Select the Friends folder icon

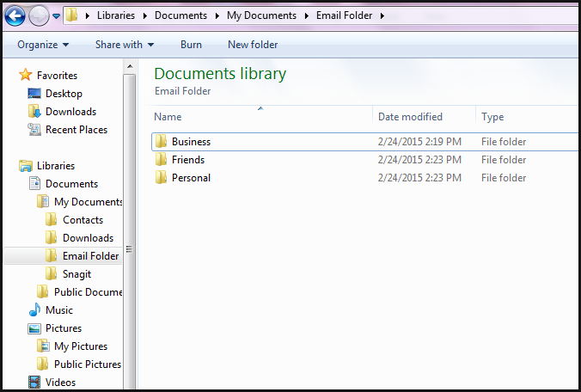[x=161, y=160]
